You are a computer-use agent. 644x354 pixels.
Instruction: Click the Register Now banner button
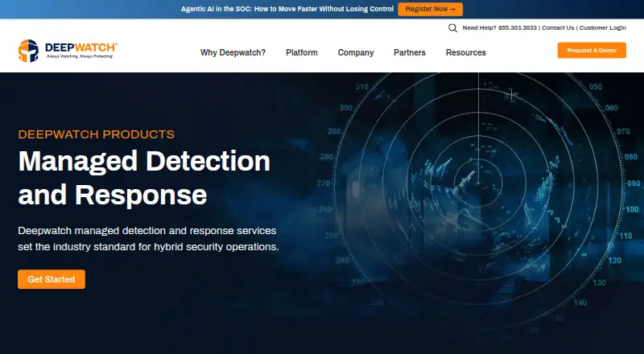(x=430, y=9)
